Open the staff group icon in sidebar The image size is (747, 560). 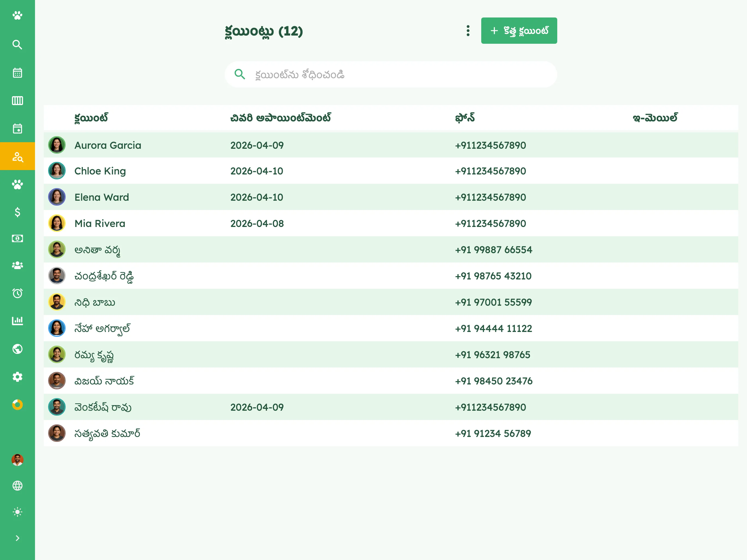(17, 265)
